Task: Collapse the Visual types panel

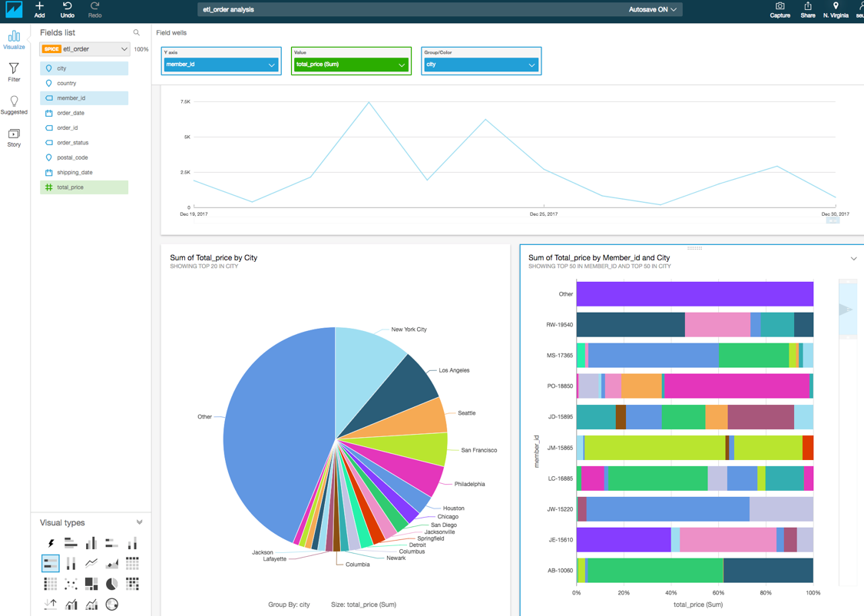Action: coord(140,522)
